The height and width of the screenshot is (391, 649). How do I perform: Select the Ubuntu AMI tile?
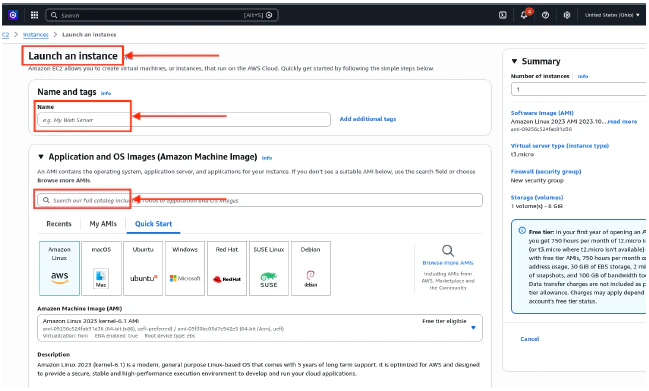143,269
